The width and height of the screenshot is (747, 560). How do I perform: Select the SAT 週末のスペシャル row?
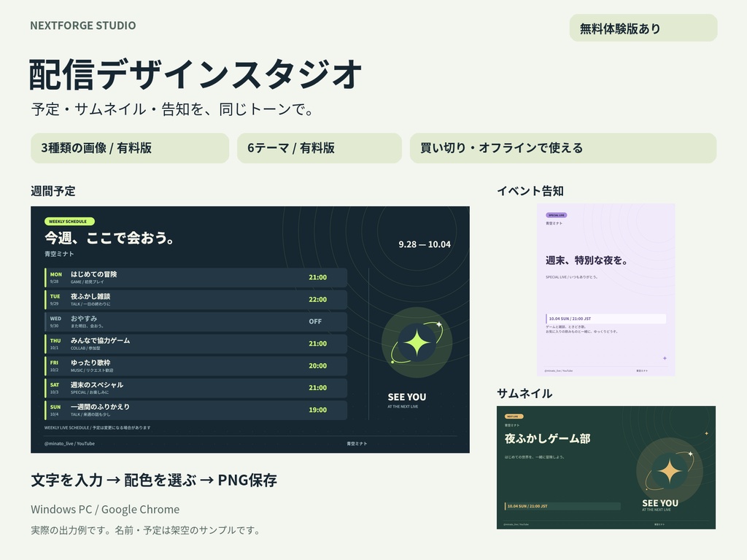coord(196,388)
